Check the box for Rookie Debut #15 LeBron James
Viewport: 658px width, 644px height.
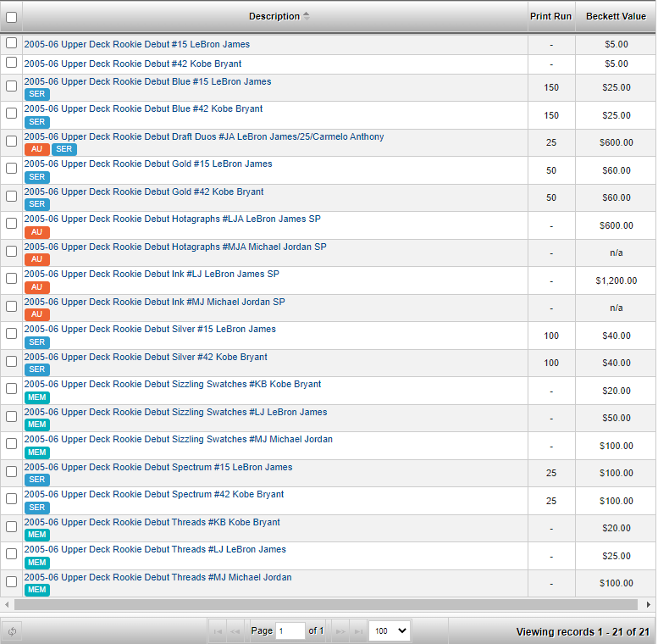[11, 43]
